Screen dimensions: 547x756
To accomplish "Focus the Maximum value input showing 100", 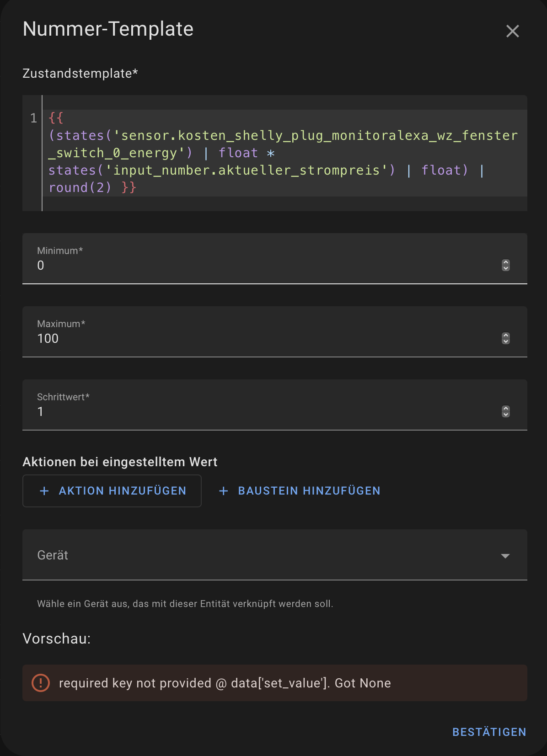I will (x=268, y=338).
